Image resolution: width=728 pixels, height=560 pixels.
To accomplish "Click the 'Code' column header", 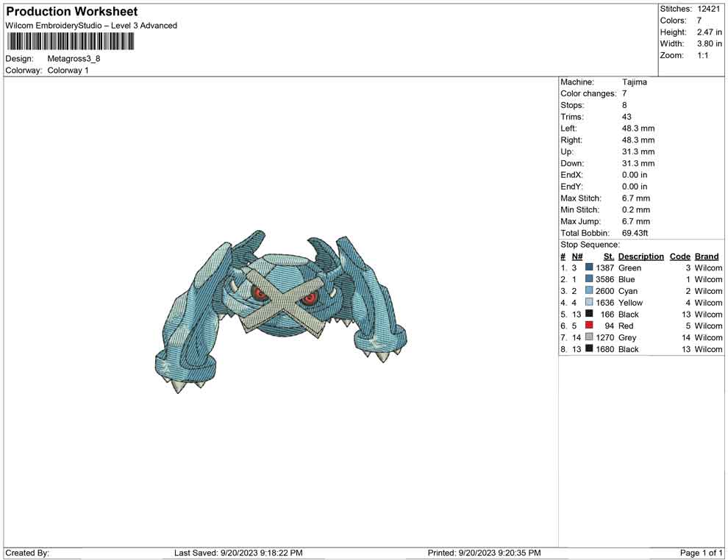I will 679,256.
